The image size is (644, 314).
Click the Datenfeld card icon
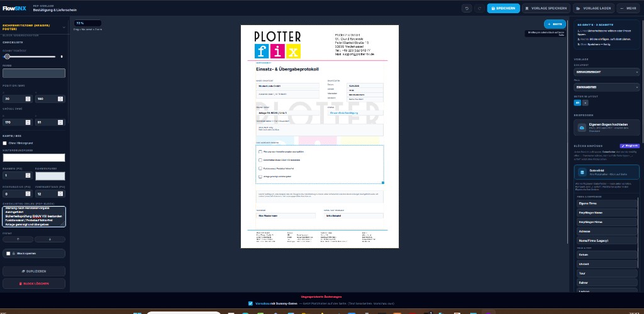pos(582,172)
